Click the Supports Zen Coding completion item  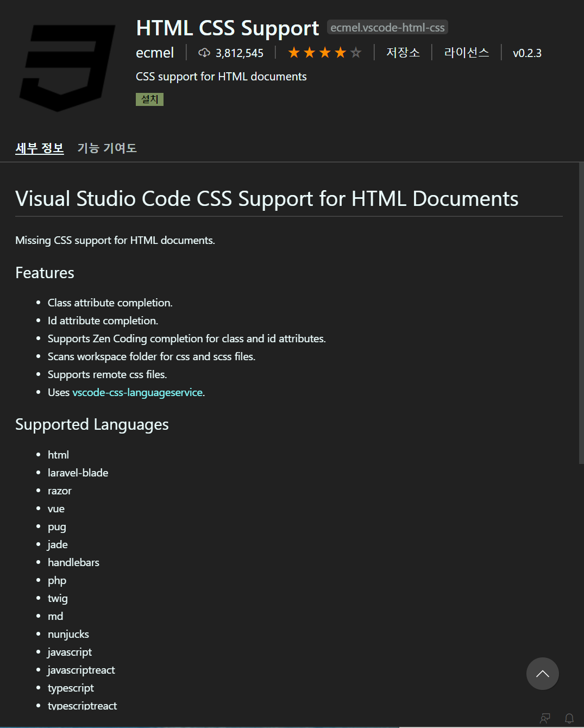187,338
